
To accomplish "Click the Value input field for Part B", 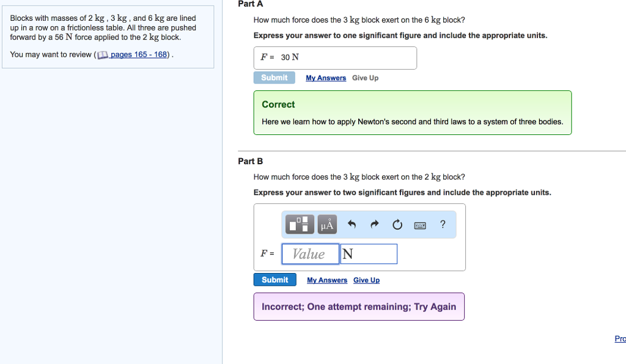I will click(x=310, y=254).
